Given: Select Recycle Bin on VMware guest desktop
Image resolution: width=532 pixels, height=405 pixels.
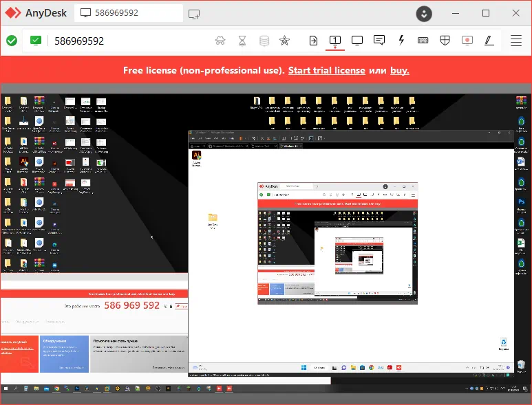Looking at the screenshot, I should pyautogui.click(x=504, y=343).
